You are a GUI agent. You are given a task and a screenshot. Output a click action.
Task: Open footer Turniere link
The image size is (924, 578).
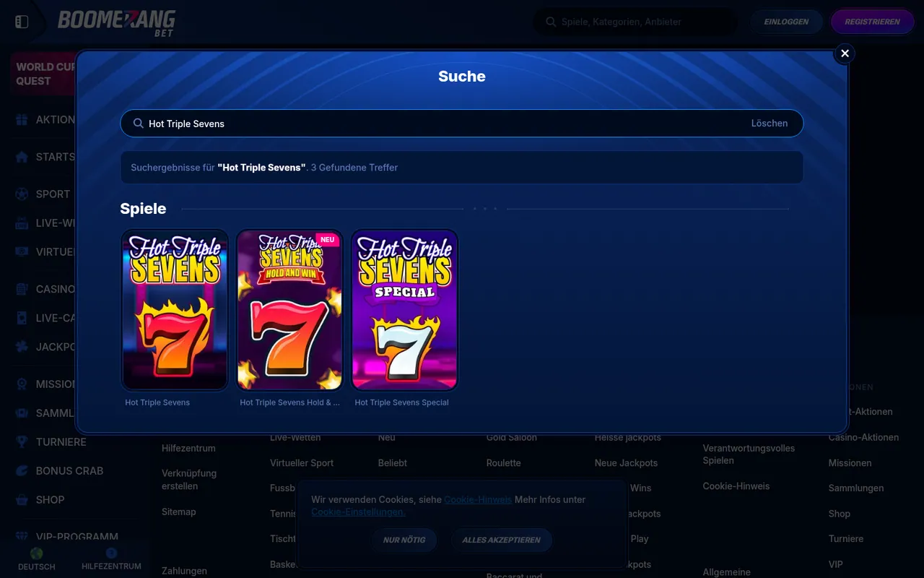click(x=846, y=538)
